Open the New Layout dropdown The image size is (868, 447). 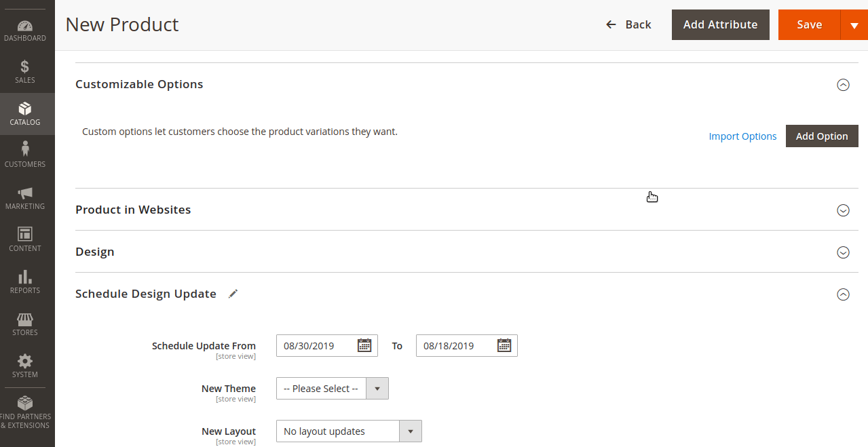[x=349, y=431]
